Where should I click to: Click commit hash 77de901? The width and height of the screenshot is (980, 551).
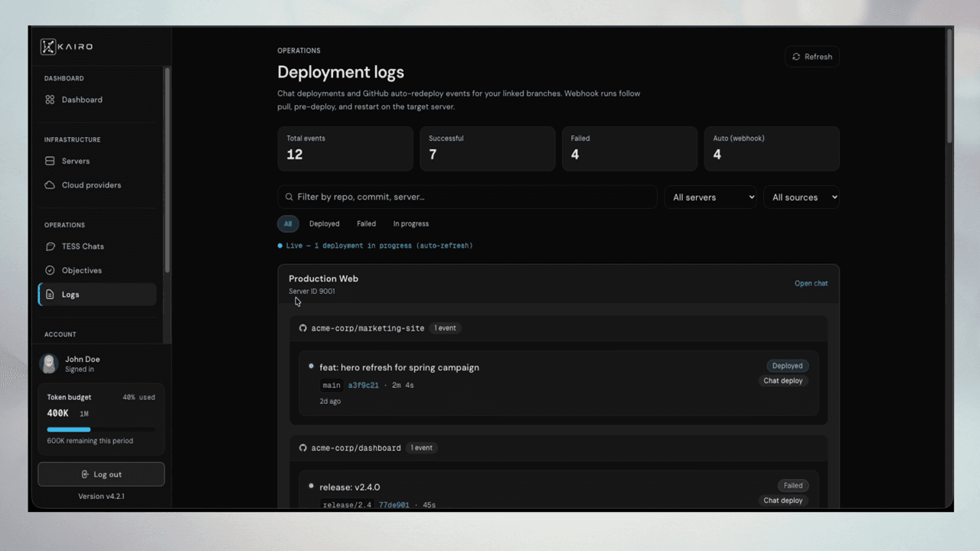click(x=394, y=505)
